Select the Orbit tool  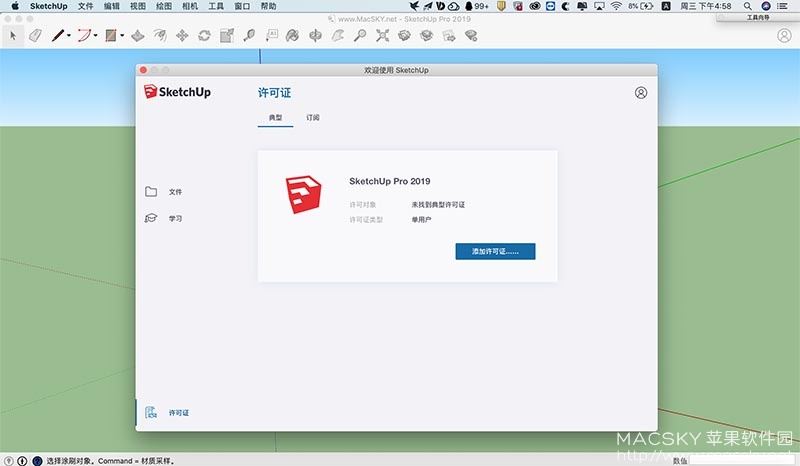(x=316, y=36)
